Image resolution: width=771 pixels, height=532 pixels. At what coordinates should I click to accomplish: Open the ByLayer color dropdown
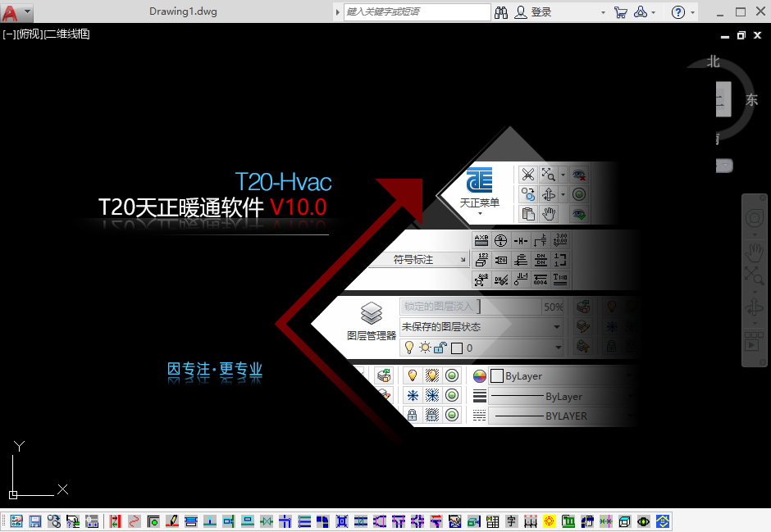[x=561, y=376]
